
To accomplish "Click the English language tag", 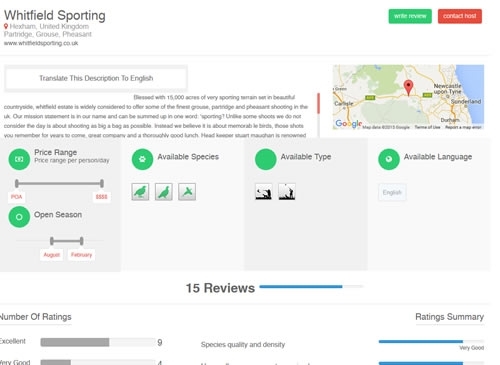I will pyautogui.click(x=392, y=192).
